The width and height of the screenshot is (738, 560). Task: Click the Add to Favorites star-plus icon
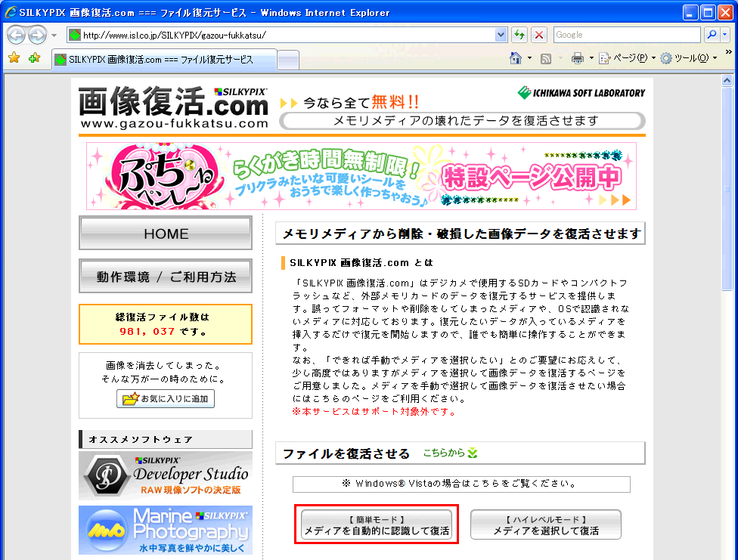click(34, 58)
